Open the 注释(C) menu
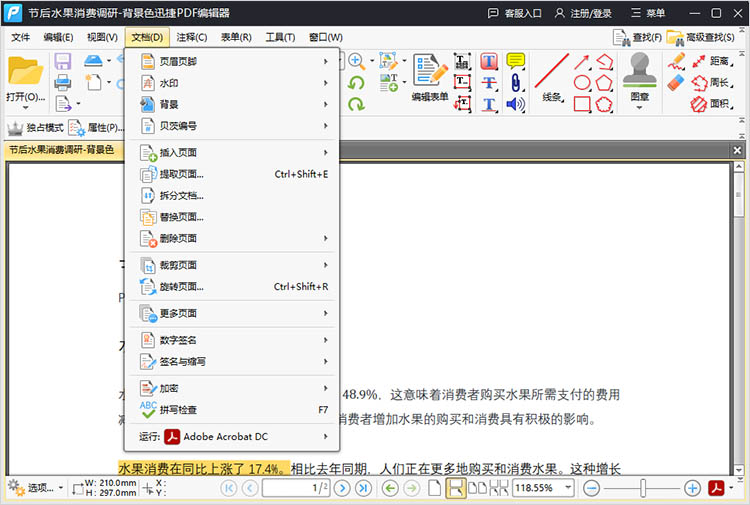 click(x=191, y=37)
